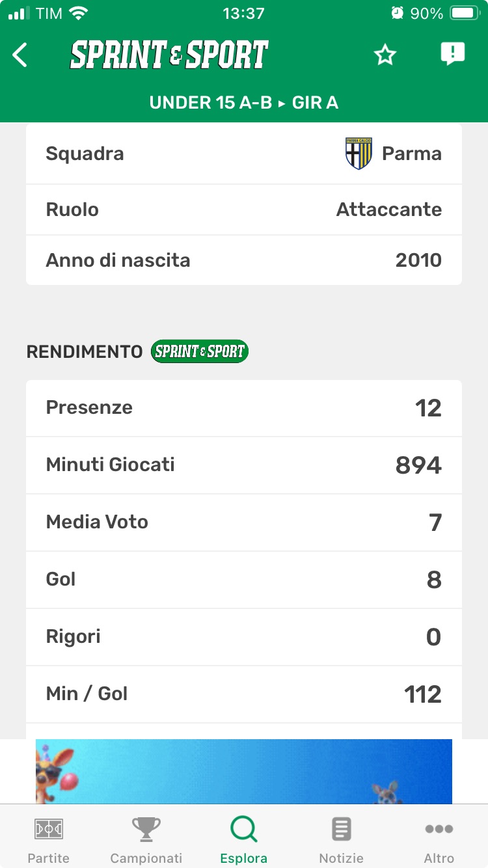Select the Media Voto row

(x=244, y=522)
